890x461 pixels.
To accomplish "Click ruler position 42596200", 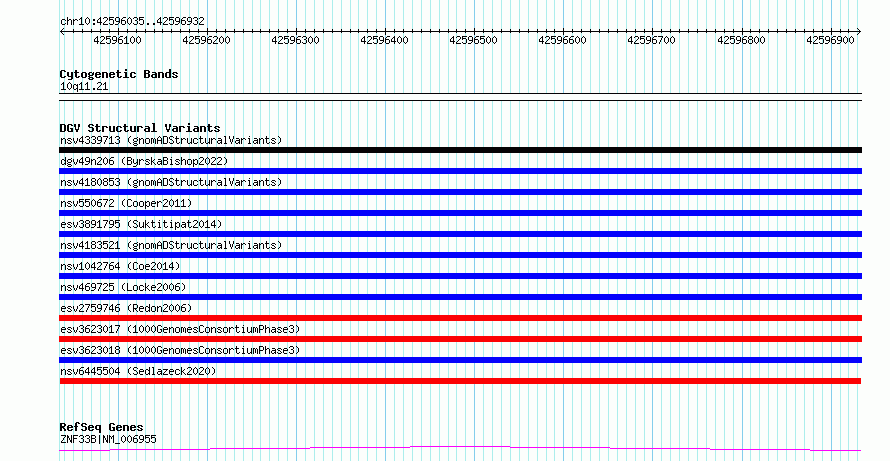I will 207,40.
